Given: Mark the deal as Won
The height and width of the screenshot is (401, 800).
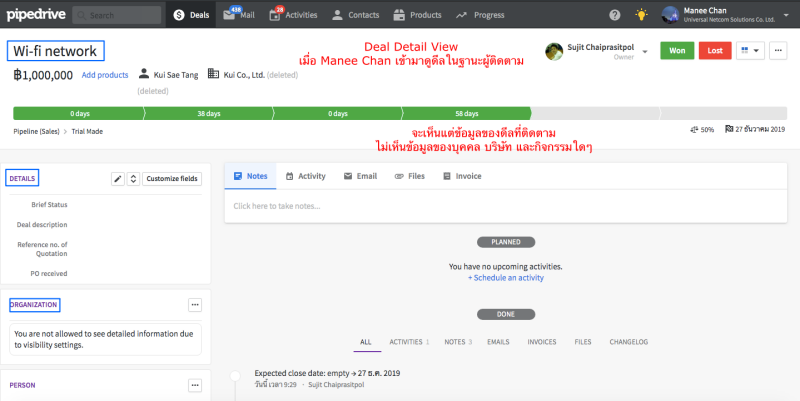Looking at the screenshot, I should (x=677, y=51).
